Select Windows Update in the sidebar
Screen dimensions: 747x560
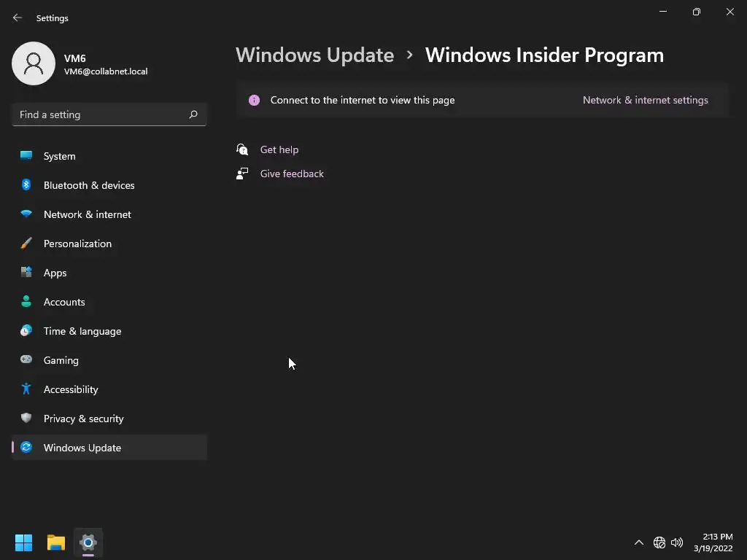click(x=109, y=448)
